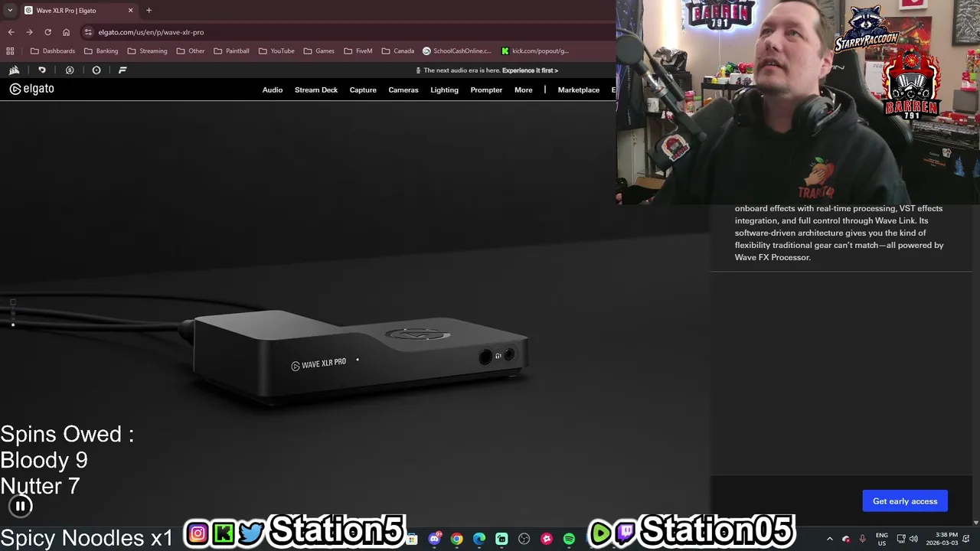The image size is (980, 551).
Task: Click the Origin PC circle brand icon
Action: (x=96, y=70)
